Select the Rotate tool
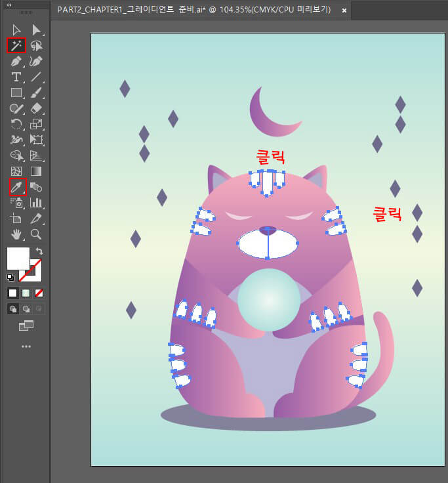The height and width of the screenshot is (483, 448). click(16, 124)
